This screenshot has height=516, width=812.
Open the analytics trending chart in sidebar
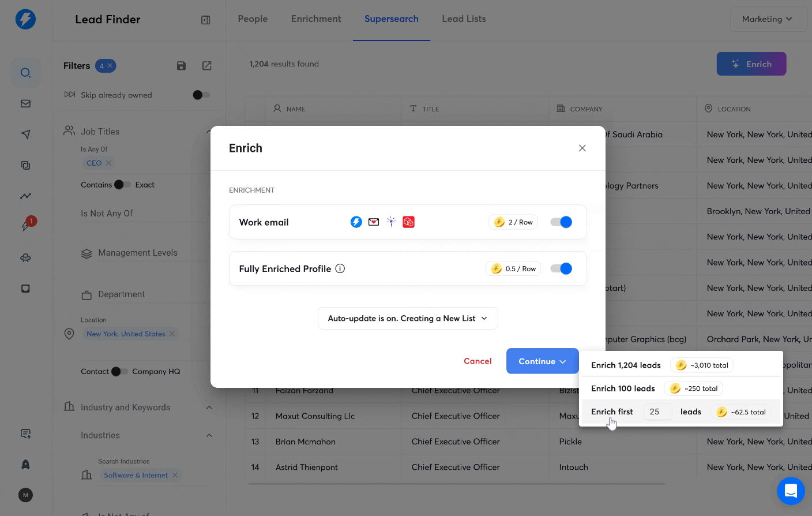[25, 196]
